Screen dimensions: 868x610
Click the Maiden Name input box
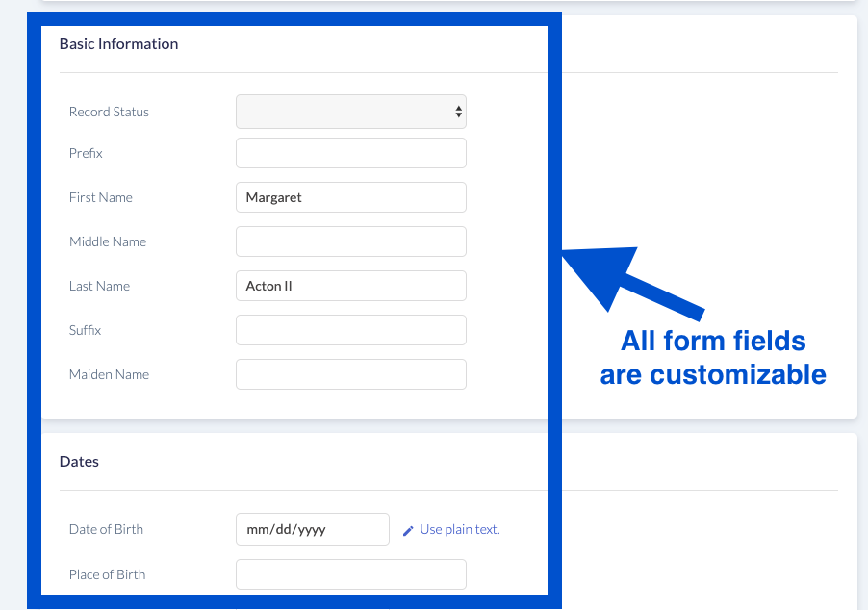point(351,373)
